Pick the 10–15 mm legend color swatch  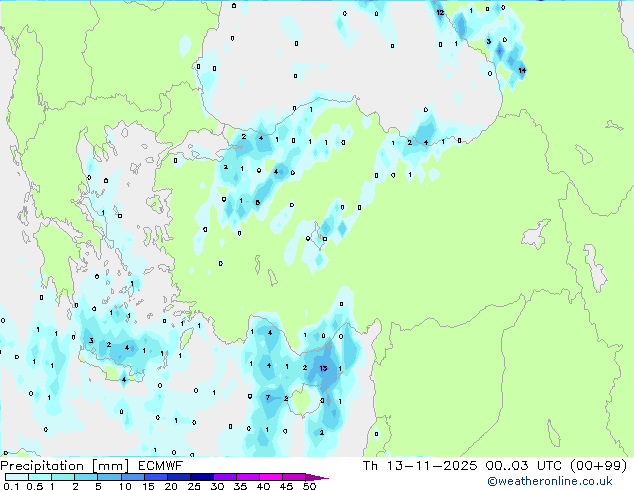[x=133, y=477]
